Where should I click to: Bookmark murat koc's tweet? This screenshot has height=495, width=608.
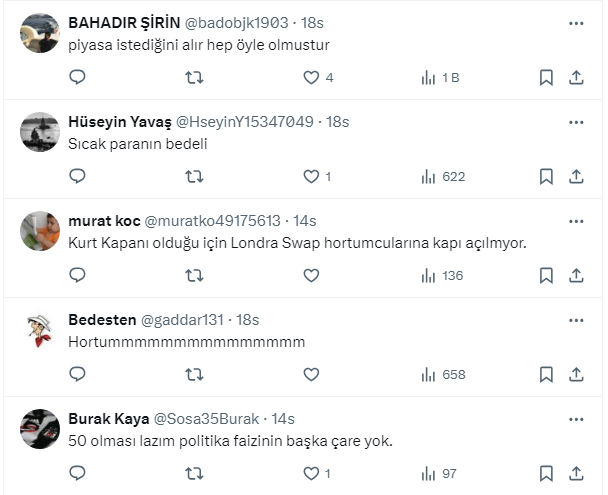tap(546, 275)
